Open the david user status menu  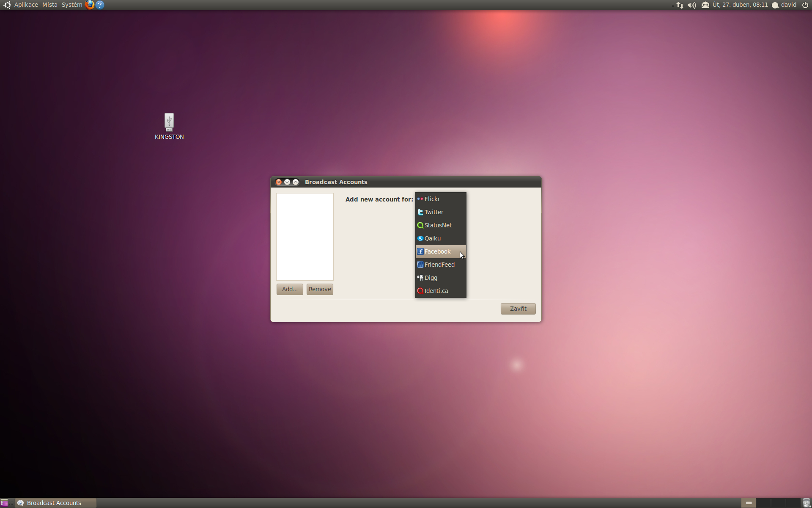pyautogui.click(x=785, y=5)
